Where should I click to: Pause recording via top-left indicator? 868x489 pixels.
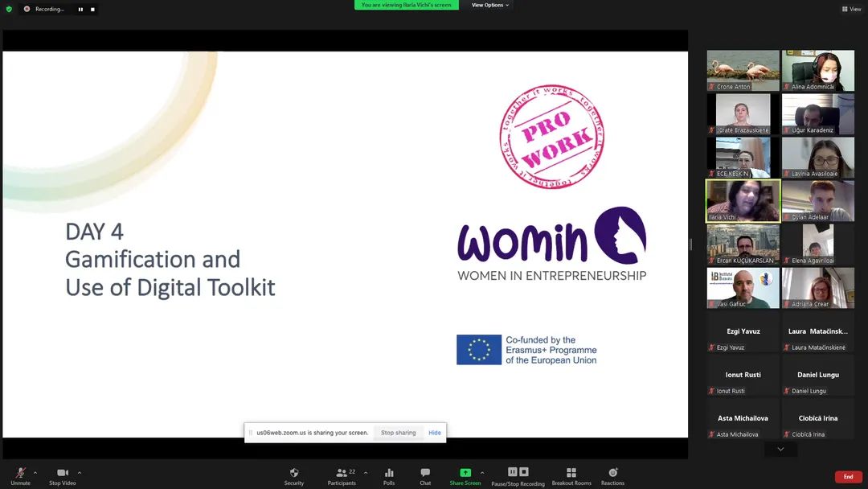[x=81, y=10]
